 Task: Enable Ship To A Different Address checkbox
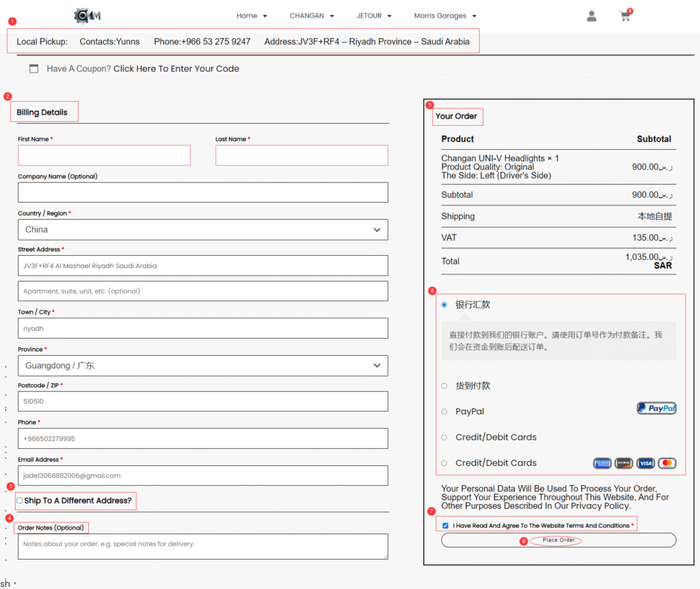[20, 501]
